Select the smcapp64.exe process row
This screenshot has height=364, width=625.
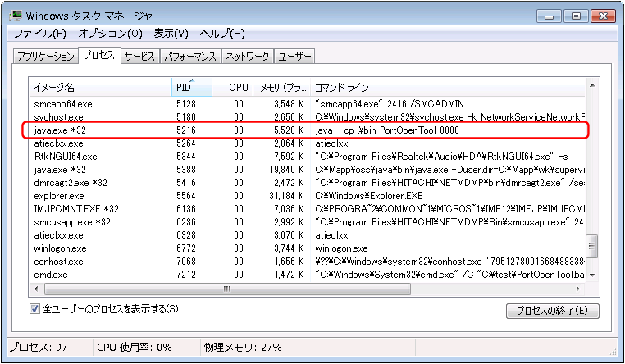[307, 104]
